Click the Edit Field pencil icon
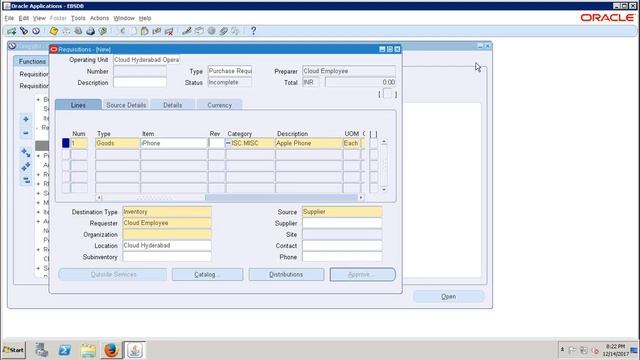Screen dimensions: 640x360 click(187, 31)
